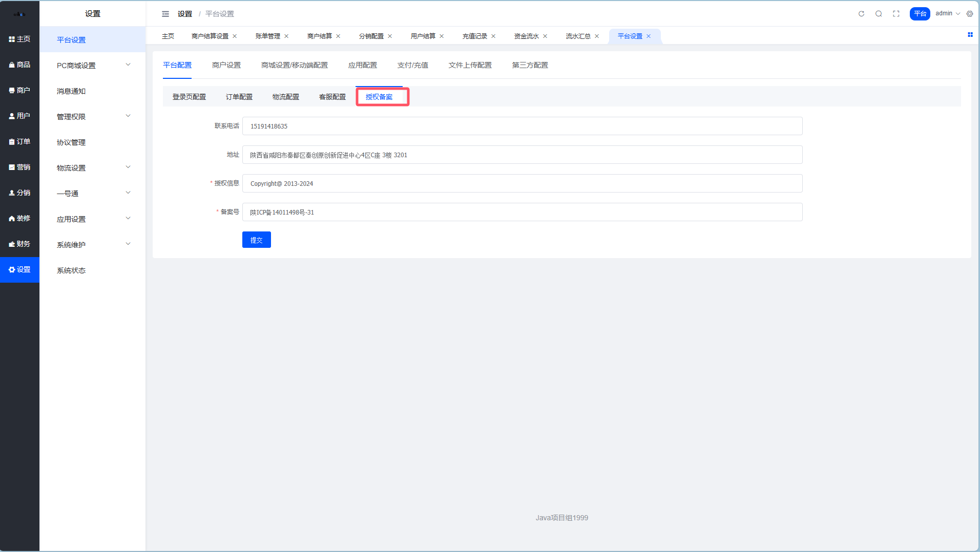Open the gear settings icon top right
This screenshot has height=552, width=980.
click(x=970, y=14)
